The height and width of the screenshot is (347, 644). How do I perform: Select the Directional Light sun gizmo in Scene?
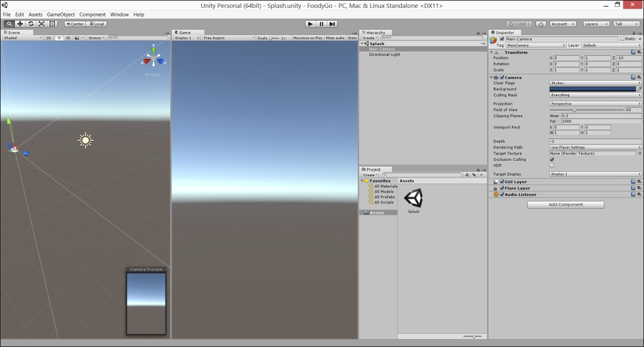85,140
